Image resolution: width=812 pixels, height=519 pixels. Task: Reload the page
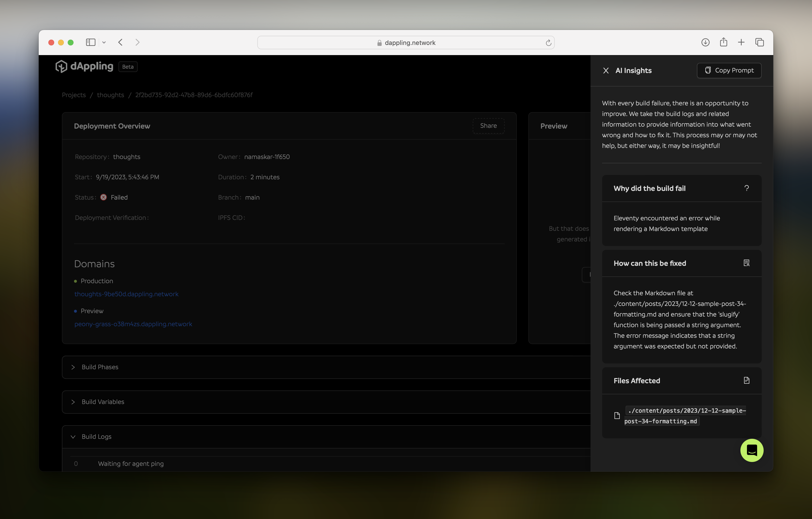pyautogui.click(x=548, y=43)
